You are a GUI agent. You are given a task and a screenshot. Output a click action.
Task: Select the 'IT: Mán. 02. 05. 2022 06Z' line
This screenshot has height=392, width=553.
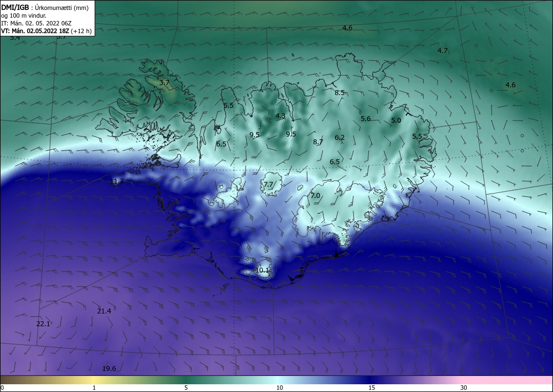[x=36, y=23]
